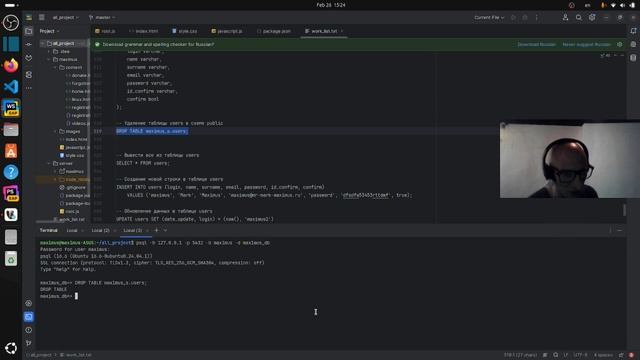This screenshot has width=640, height=360.
Task: Open the Commit tool window icon
Action: point(29,44)
